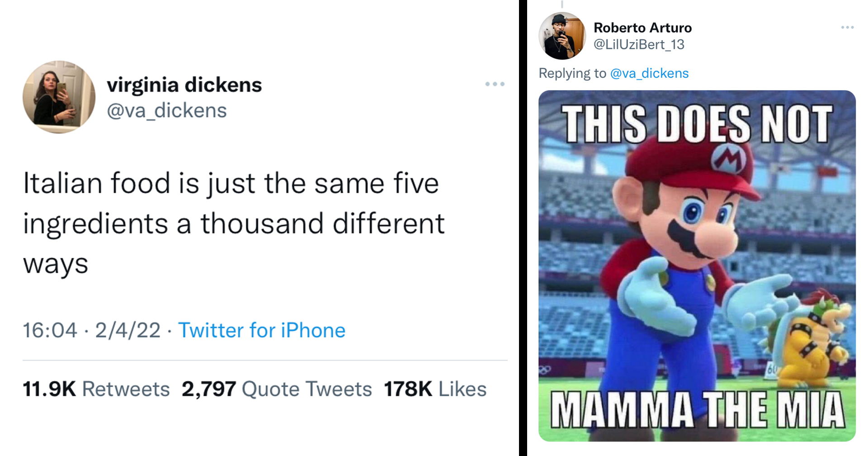The height and width of the screenshot is (456, 868).
Task: Open more options on Roberto Arturo's reply
Action: (x=847, y=28)
